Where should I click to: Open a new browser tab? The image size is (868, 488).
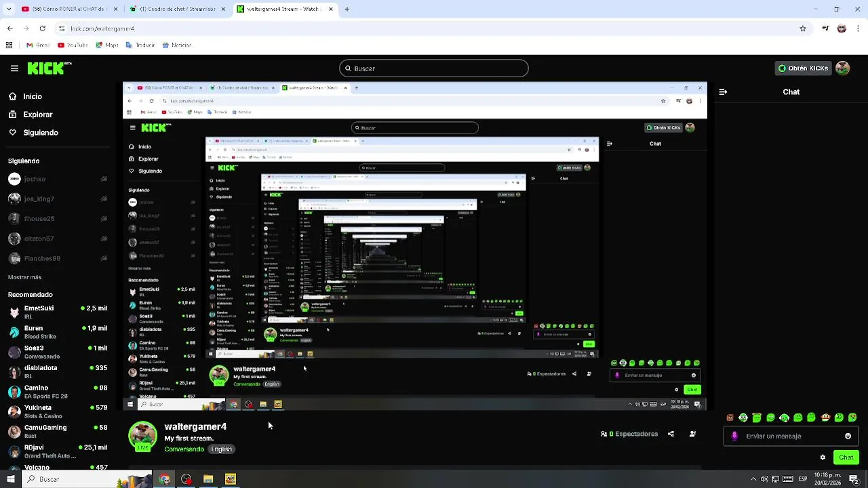347,9
